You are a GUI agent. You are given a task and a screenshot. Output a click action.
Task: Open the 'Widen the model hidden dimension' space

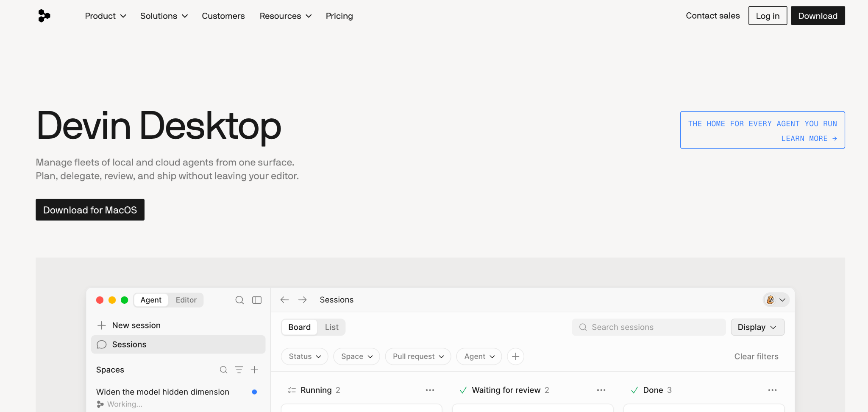point(163,392)
